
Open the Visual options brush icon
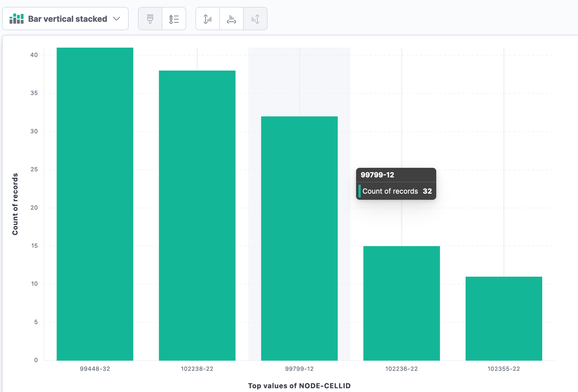[150, 19]
